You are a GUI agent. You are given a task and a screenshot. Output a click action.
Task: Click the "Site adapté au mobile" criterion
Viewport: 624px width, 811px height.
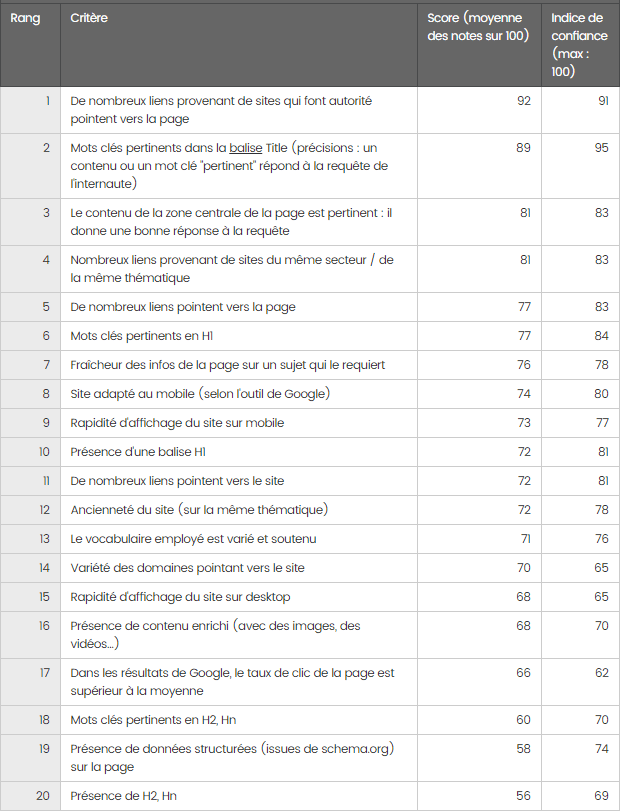(200, 394)
